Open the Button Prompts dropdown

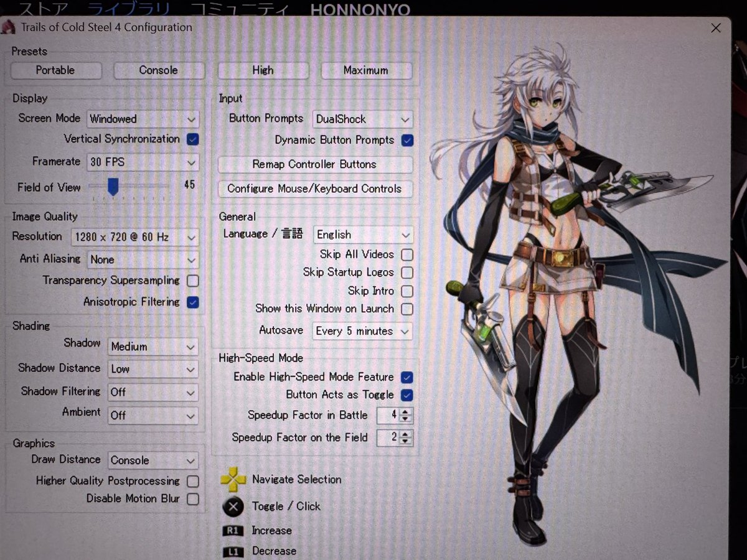click(362, 119)
